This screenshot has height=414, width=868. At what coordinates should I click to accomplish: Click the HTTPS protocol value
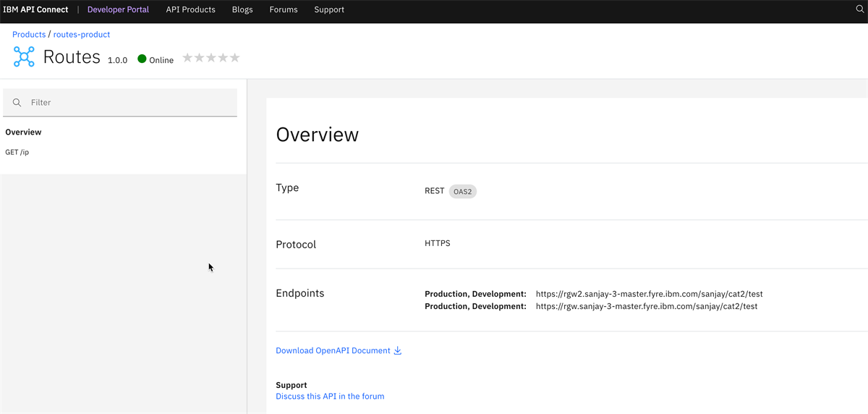click(x=438, y=243)
